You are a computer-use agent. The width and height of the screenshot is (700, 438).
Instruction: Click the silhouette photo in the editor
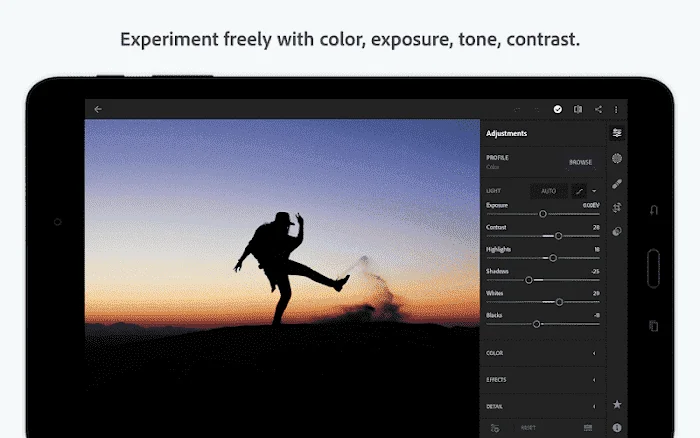[282, 277]
